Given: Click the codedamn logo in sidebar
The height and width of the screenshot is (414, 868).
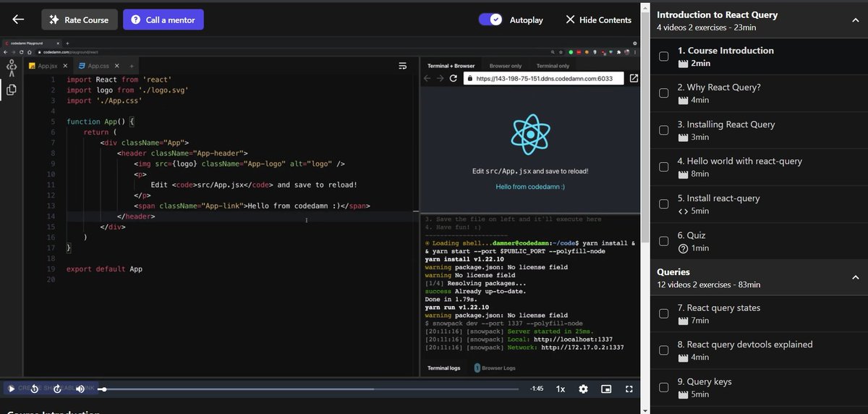Looking at the screenshot, I should 11,68.
